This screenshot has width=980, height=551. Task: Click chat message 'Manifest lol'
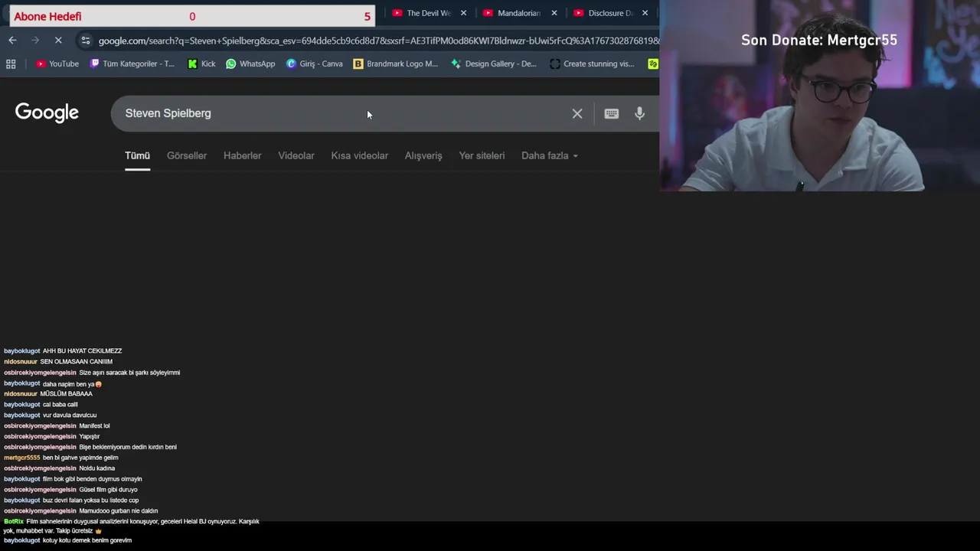pyautogui.click(x=94, y=426)
